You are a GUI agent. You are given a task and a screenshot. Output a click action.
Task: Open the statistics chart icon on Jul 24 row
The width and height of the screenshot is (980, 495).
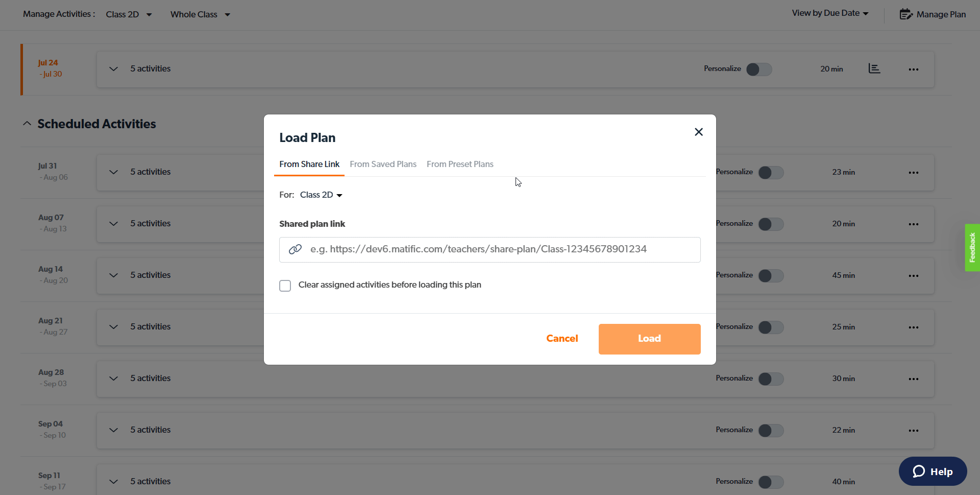pyautogui.click(x=874, y=68)
